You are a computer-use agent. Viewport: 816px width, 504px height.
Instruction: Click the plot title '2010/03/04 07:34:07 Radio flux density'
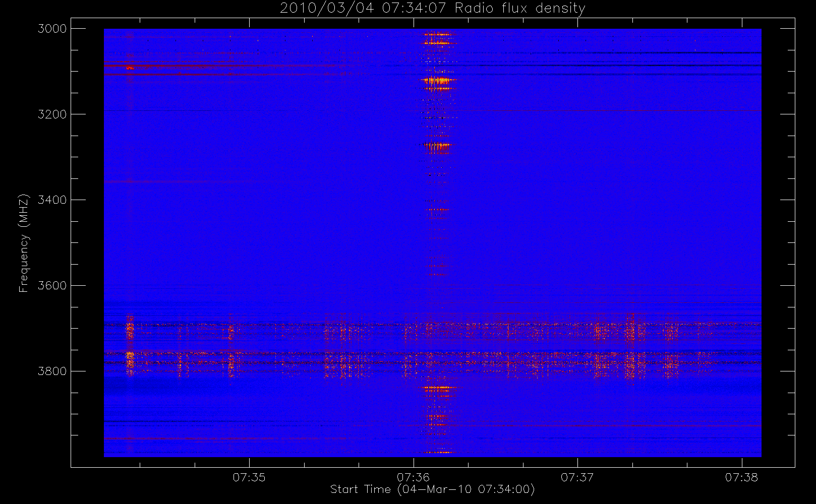[x=432, y=9]
